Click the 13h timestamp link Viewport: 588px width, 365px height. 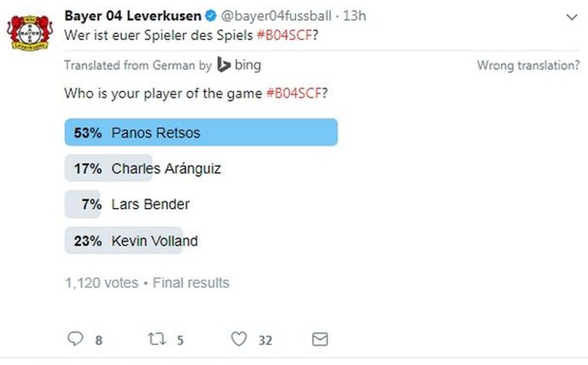pyautogui.click(x=354, y=16)
